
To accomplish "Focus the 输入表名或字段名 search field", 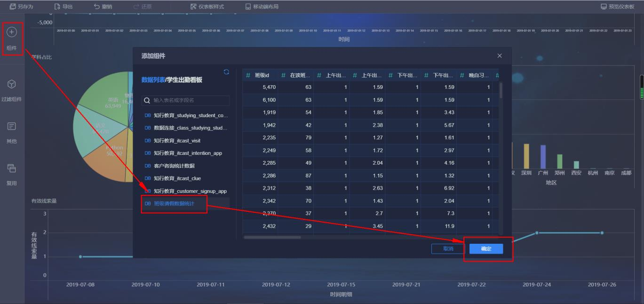I will coord(186,100).
